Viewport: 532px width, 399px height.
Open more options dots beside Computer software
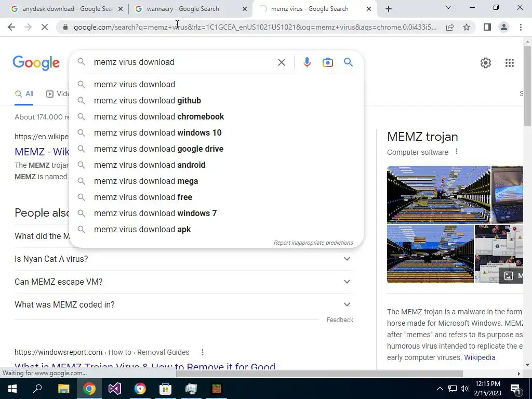[x=457, y=151]
